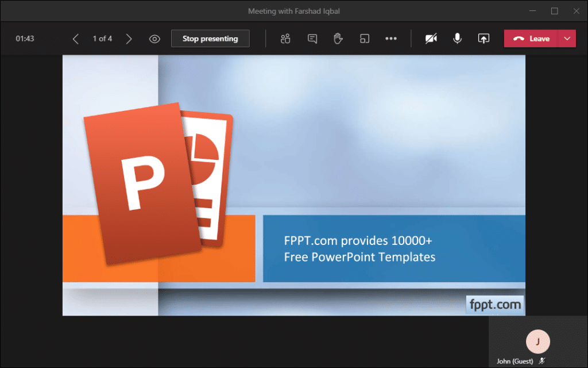Open breakout rooms icon

click(365, 39)
